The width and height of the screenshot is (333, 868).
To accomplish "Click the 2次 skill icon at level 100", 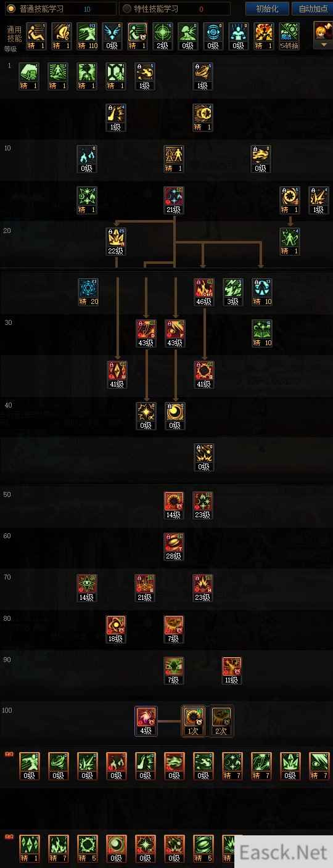I will 221,721.
